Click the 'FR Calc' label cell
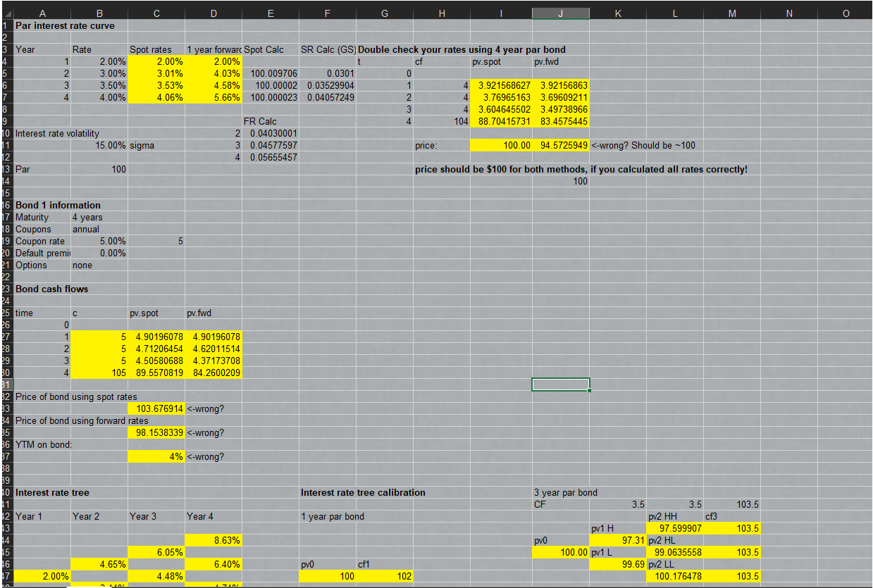This screenshot has height=588, width=873. [x=271, y=121]
